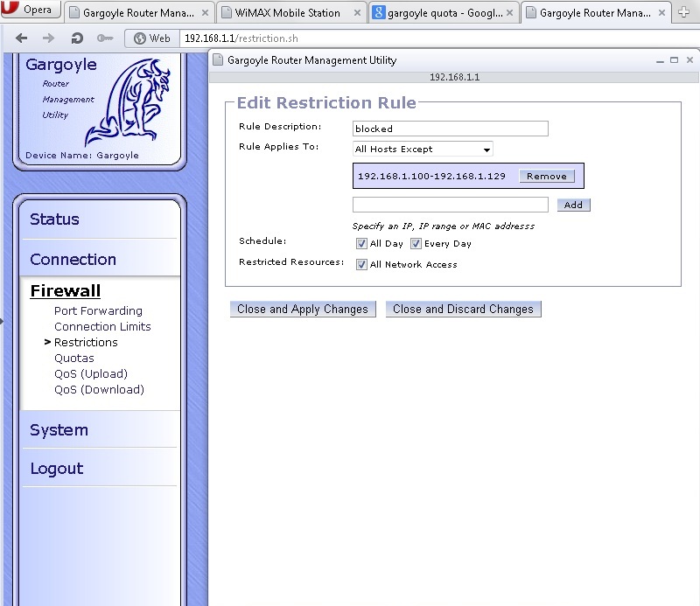Open Connection Limits page
This screenshot has height=606, width=700.
pos(102,326)
